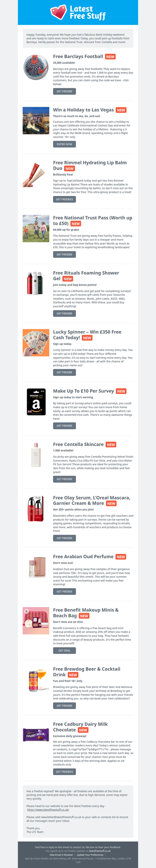Click GET FREEBIE under Free Barclays Football
This screenshot has width=156, height=868.
coord(64,91)
